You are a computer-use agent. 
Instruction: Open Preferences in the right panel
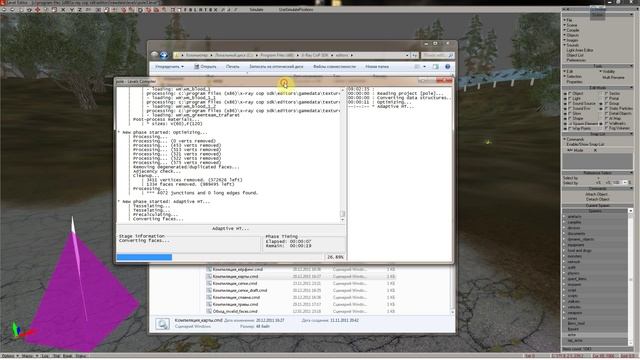[576, 60]
